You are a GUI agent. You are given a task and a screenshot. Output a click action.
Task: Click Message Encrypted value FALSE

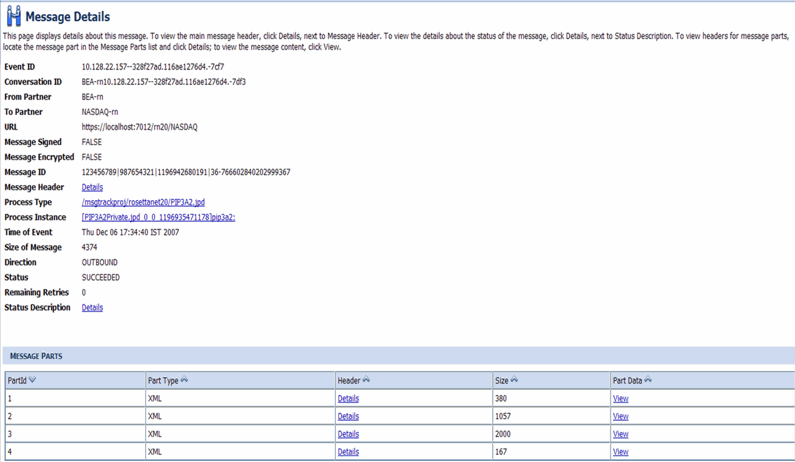[x=91, y=157]
